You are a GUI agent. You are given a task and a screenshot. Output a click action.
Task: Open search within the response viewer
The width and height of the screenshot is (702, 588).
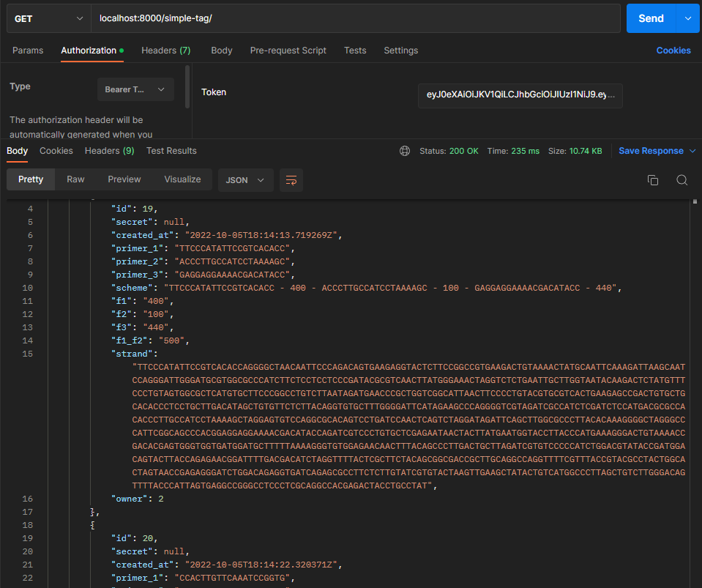click(682, 179)
